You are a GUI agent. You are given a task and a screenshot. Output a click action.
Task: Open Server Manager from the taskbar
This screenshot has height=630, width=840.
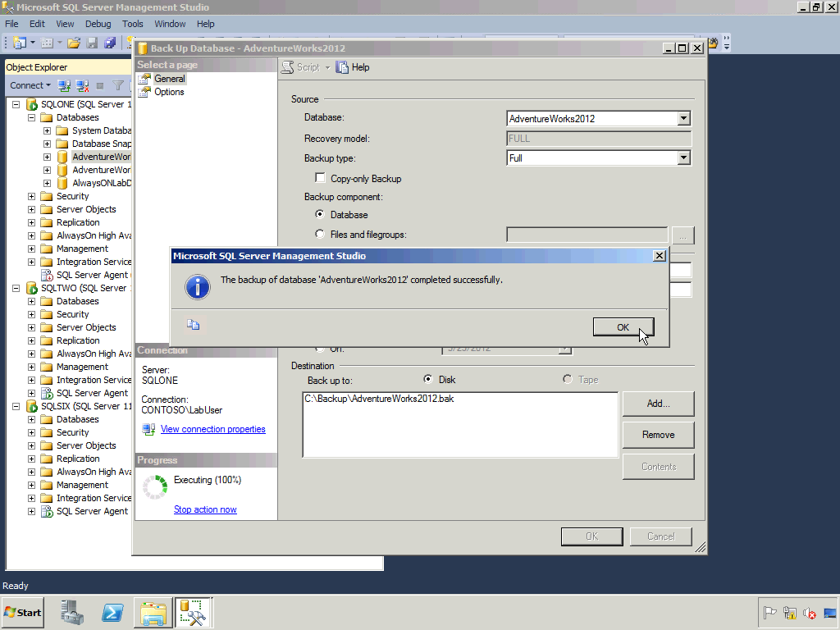[x=72, y=612]
